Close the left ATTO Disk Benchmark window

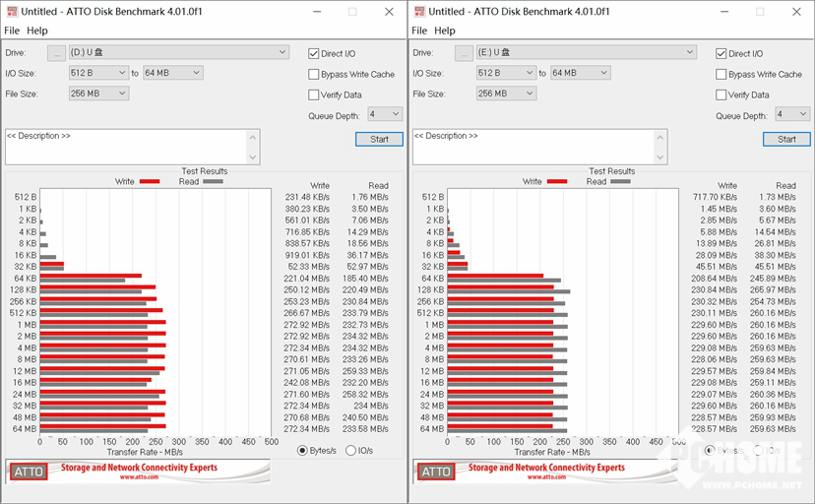pos(389,12)
